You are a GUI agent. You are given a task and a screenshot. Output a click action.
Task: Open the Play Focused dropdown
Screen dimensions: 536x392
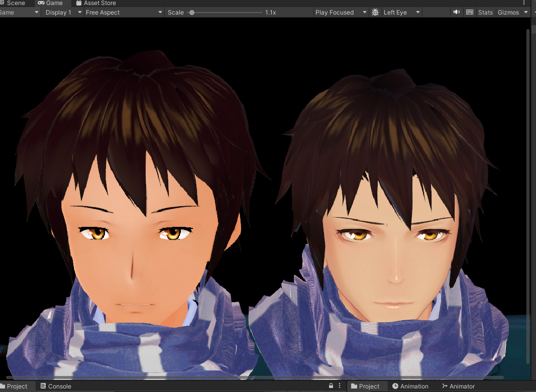pos(341,12)
